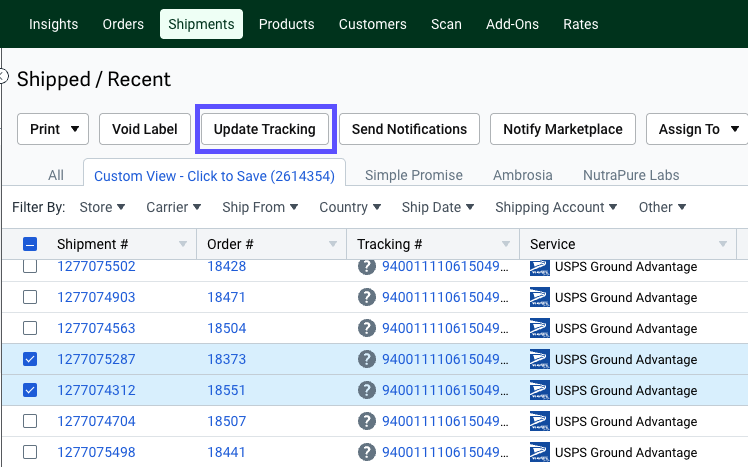The image size is (748, 467).
Task: Click the Void Label button
Action: pyautogui.click(x=144, y=129)
